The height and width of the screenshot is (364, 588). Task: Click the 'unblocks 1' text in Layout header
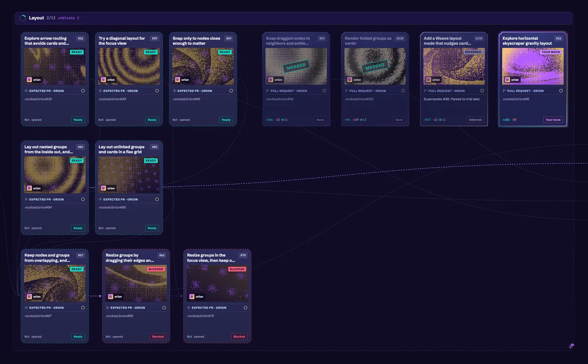tap(68, 18)
